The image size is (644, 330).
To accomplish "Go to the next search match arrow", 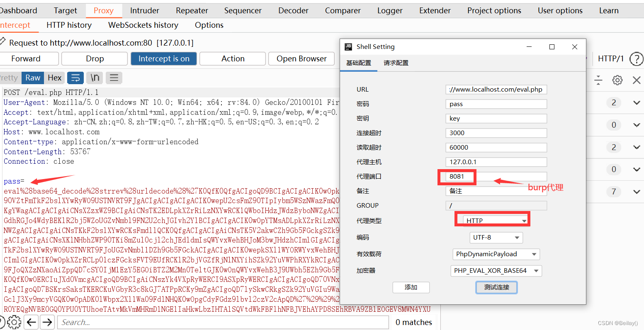I will click(x=48, y=322).
